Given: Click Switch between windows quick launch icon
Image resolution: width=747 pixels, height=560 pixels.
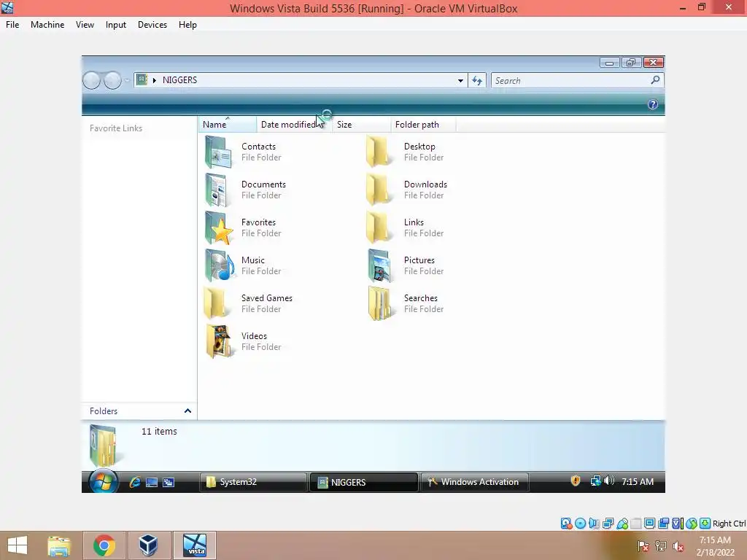Looking at the screenshot, I should pos(169,482).
